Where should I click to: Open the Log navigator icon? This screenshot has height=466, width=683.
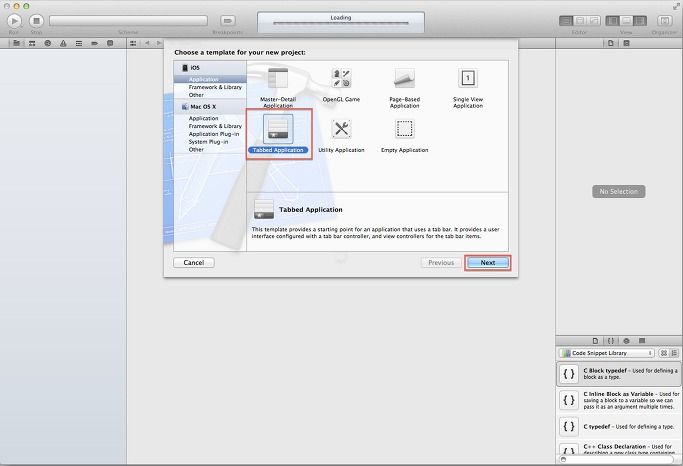pyautogui.click(x=110, y=43)
